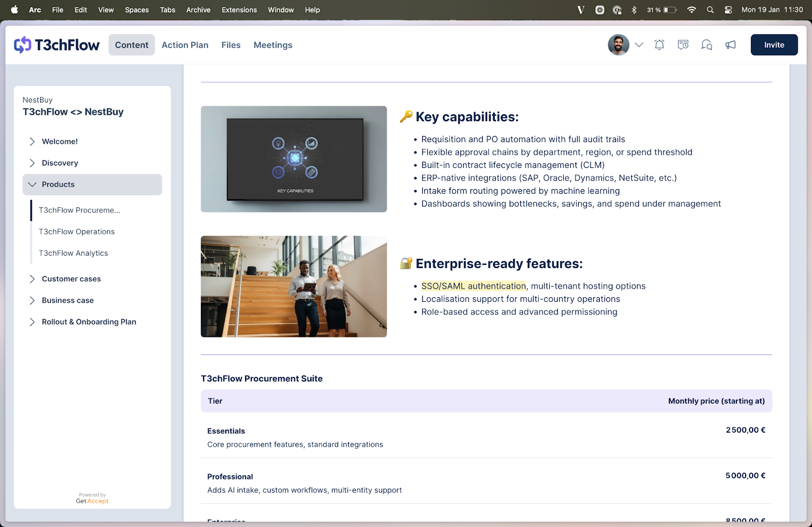Open dropdown arrow next to the avatar
This screenshot has height=527, width=812.
click(x=639, y=45)
